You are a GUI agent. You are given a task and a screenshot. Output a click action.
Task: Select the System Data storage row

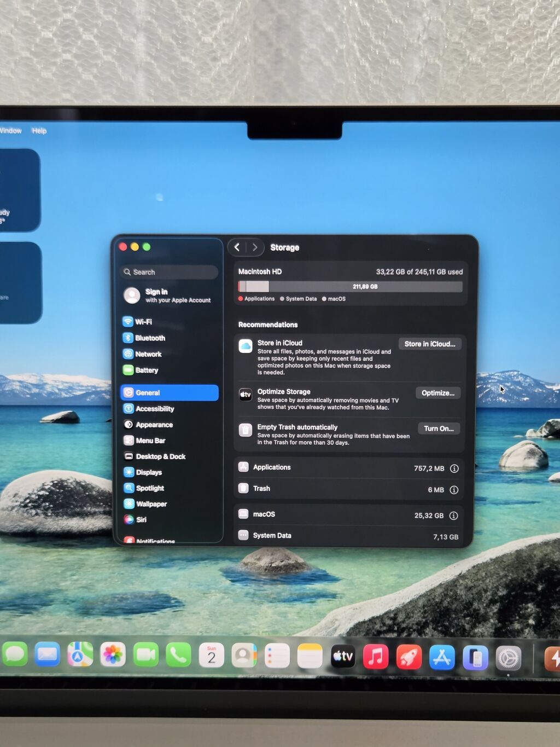pyautogui.click(x=349, y=536)
